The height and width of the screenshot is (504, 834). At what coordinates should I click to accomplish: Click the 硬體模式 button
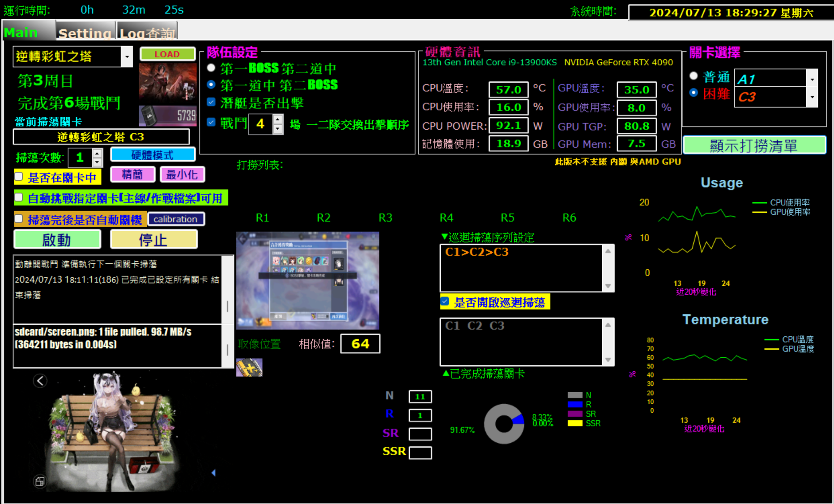pos(153,155)
